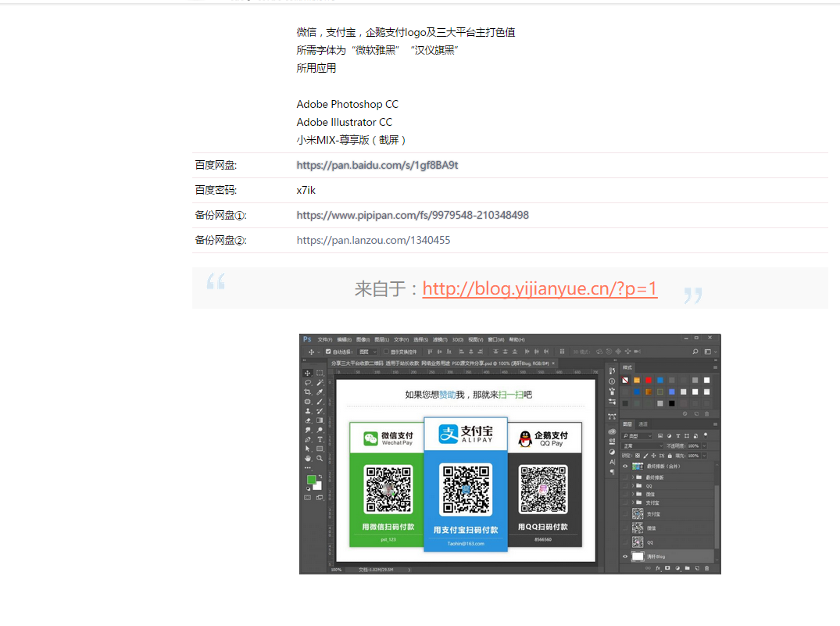Toggle the 自动选择 auto-select checkbox

coord(328,352)
